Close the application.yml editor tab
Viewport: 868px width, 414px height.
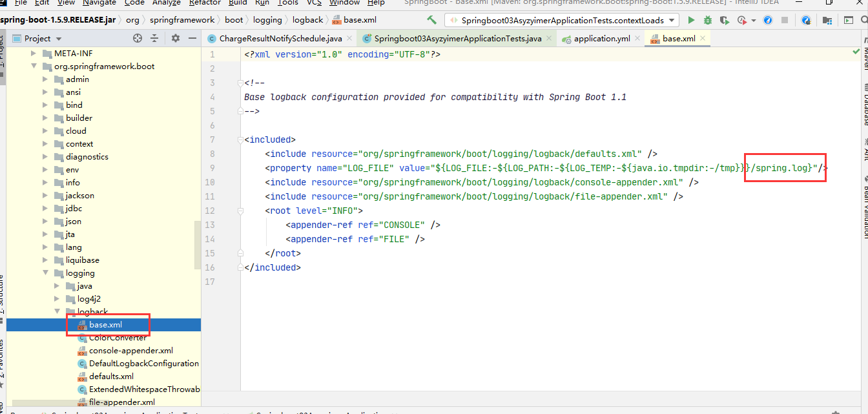(638, 39)
